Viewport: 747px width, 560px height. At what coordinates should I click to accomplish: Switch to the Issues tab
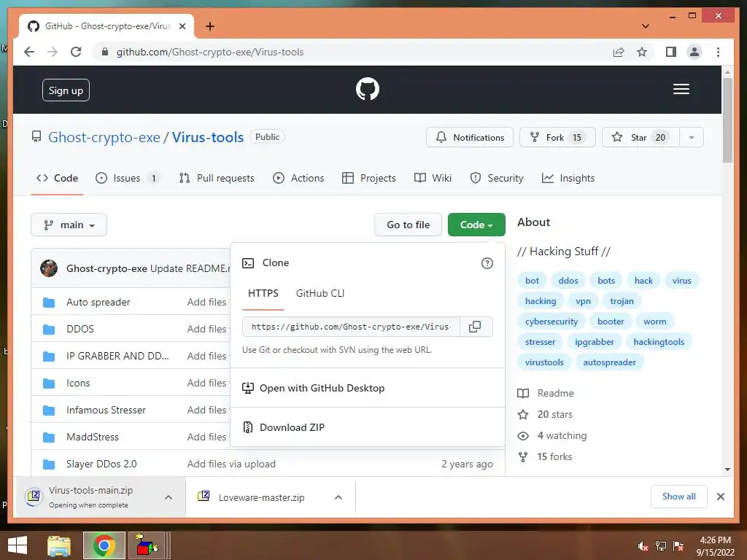click(x=127, y=178)
